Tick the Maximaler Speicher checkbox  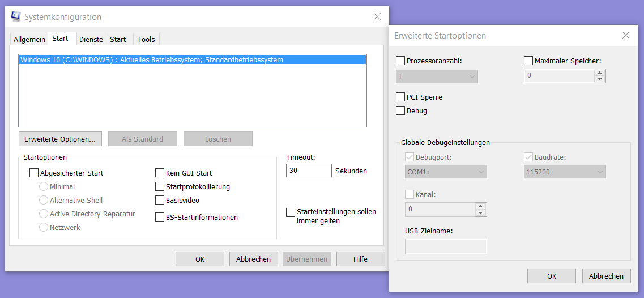click(528, 61)
